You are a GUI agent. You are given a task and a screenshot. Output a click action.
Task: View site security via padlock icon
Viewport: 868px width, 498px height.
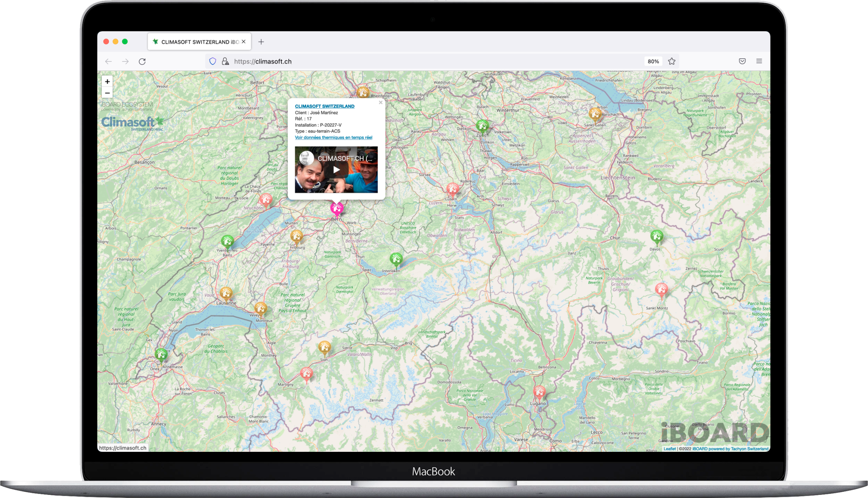(x=225, y=61)
